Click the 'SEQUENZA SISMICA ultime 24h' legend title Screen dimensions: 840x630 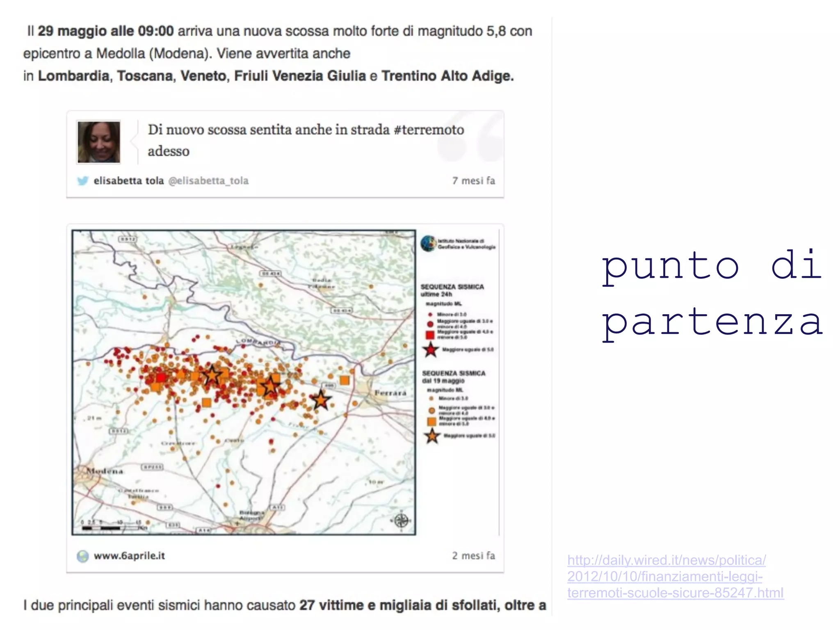click(452, 290)
